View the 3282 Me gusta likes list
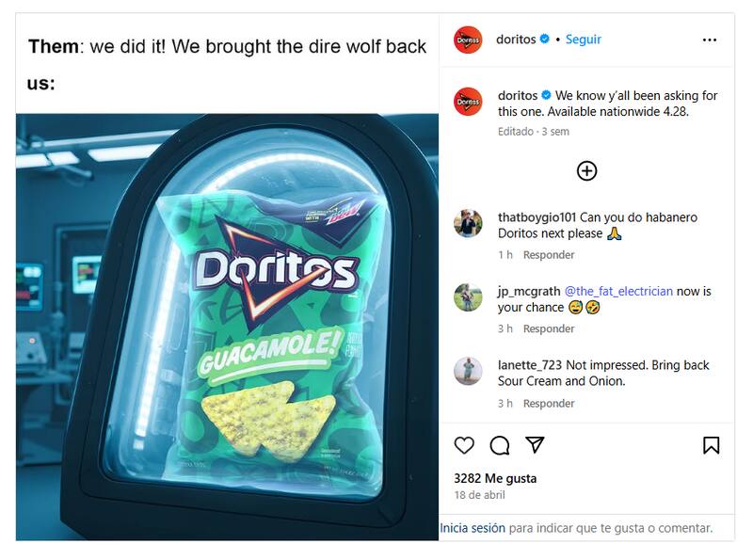Screen dimensions: 753x560 point(495,478)
